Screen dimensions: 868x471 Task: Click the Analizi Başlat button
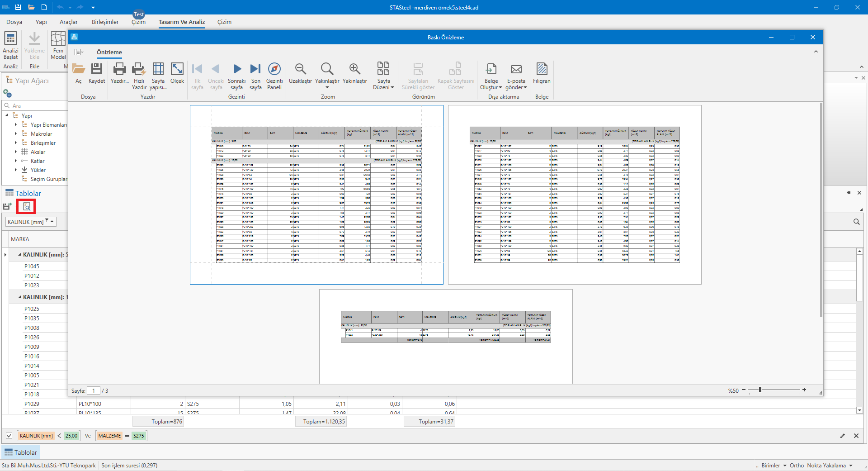(10, 46)
